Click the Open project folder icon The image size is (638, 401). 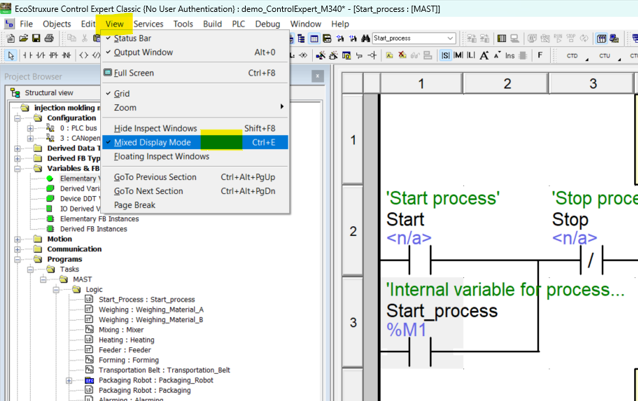23,38
